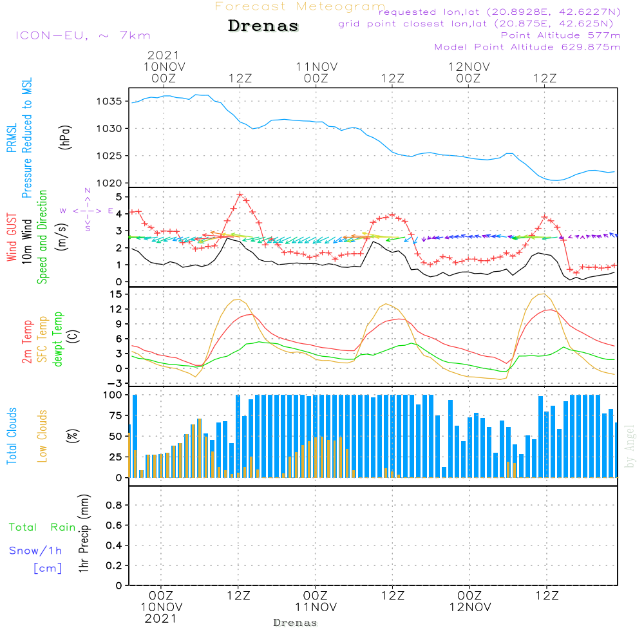Click the Model Point Altitude 629.875m text
Image resolution: width=644 pixels, height=644 pixels.
click(x=527, y=47)
